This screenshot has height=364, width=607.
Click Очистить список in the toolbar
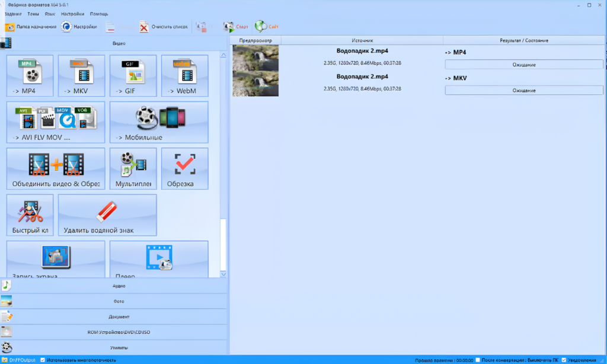pos(164,27)
